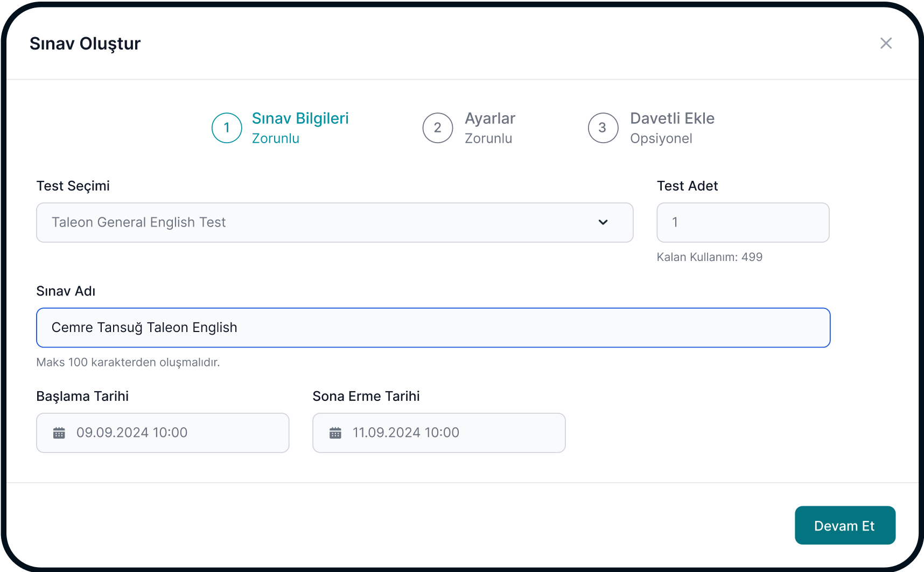Click the Sona Erme Tarihi date field

[439, 433]
